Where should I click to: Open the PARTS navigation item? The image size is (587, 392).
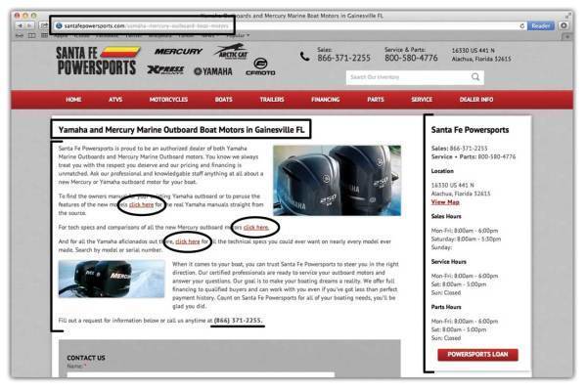(x=376, y=100)
